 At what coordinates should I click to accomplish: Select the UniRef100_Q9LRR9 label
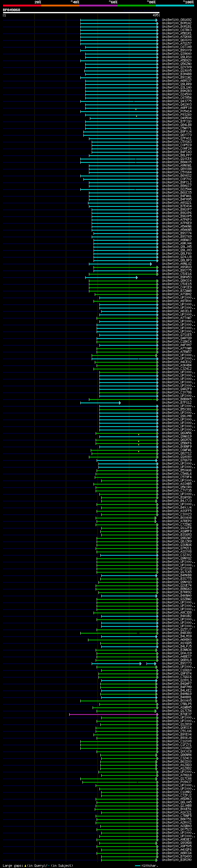click(x=177, y=84)
